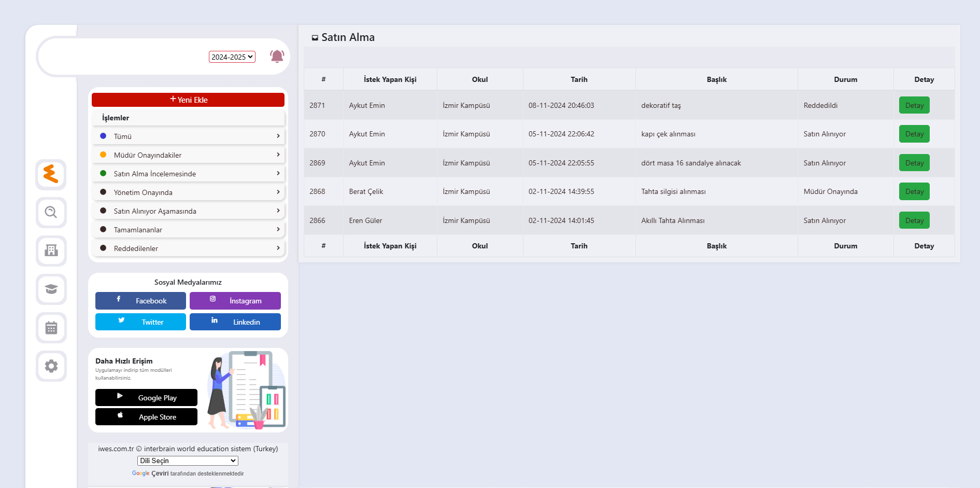Screen dimensions: 980x488
Task: Open the search magnifier sidebar icon
Action: point(51,212)
